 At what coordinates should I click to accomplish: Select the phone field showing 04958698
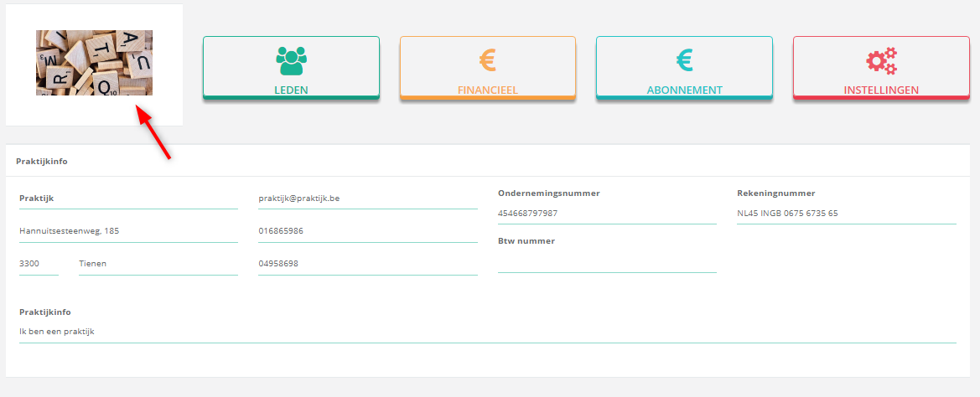[x=367, y=264]
